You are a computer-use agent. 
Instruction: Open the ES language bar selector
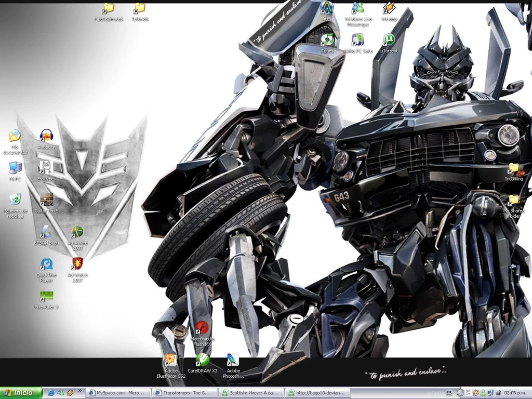[450, 393]
